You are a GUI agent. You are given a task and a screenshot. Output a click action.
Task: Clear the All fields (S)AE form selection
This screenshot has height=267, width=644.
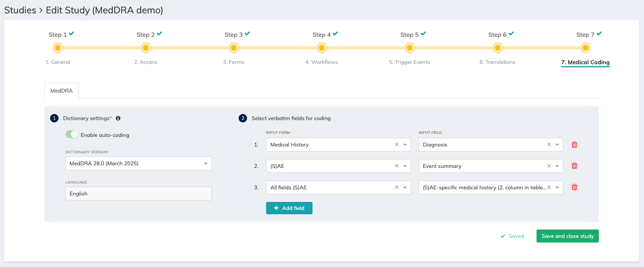(397, 187)
